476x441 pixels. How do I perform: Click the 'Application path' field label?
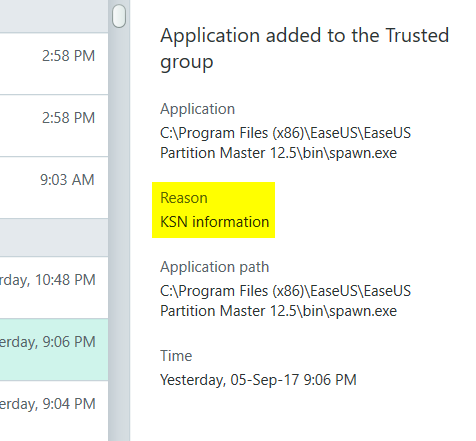pyautogui.click(x=214, y=267)
